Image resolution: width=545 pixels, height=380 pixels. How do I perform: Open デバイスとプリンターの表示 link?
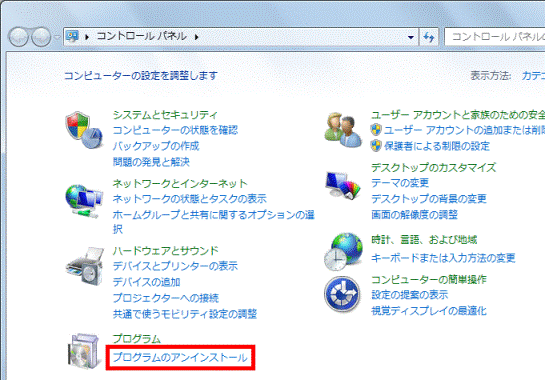[175, 266]
